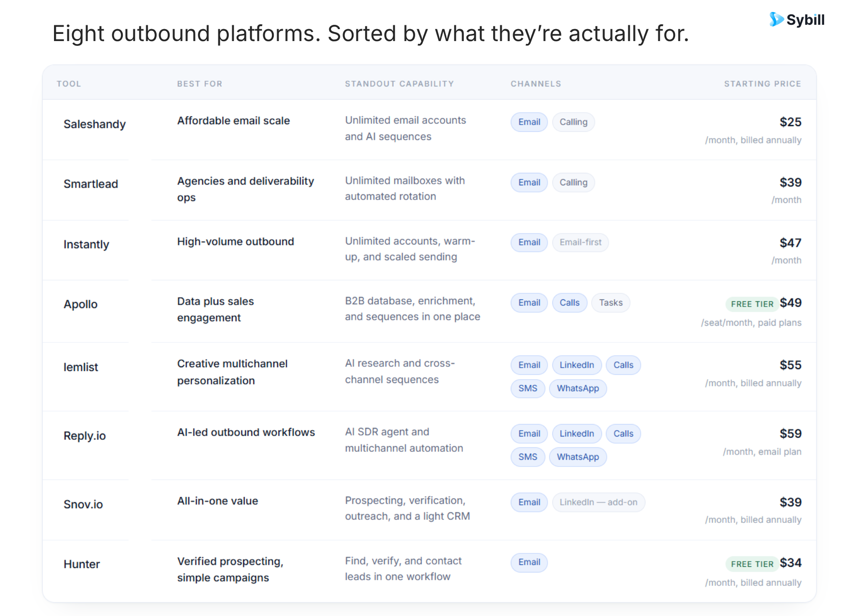Viewport: 860px width, 616px height.
Task: Click the FREE TIER badge in Hunter row
Action: coord(752,564)
